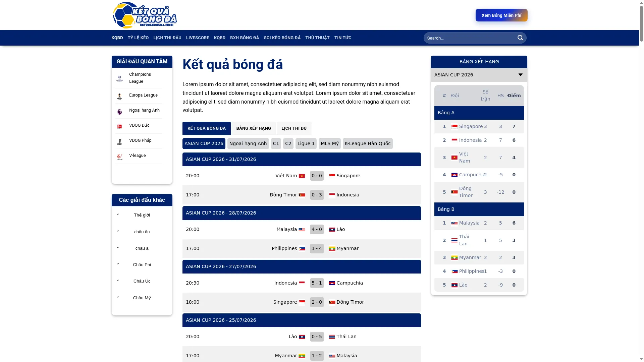Click Myanmar name in 1-4 match row

click(x=347, y=248)
